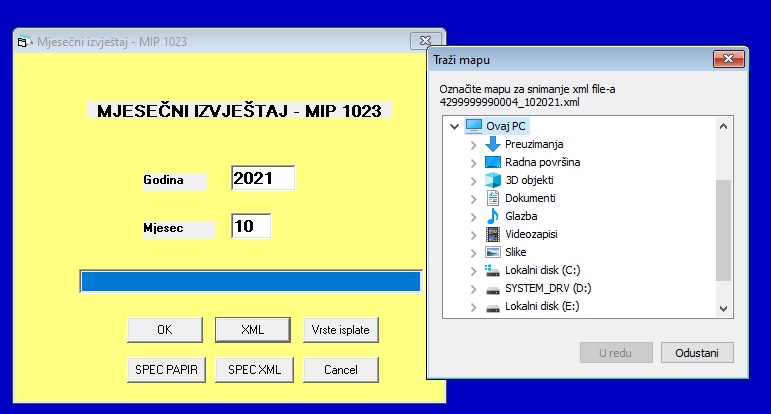Expand the SYSTEM_DRV (D:) drive chevron
771x414 pixels.
[473, 289]
